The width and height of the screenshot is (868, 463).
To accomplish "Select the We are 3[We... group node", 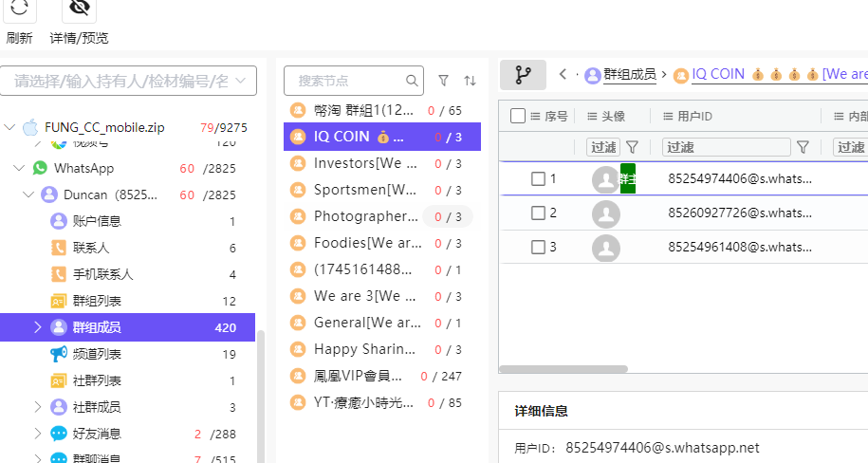I will coord(382,296).
